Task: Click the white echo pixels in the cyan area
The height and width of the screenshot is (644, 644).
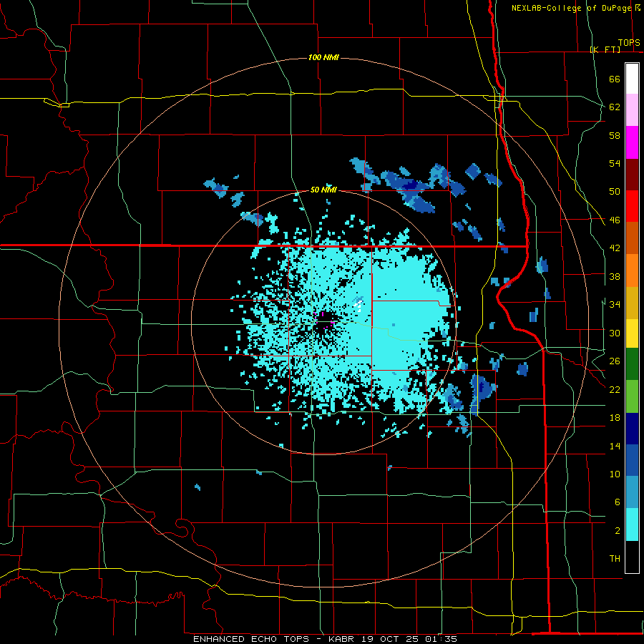Action: pos(358,304)
